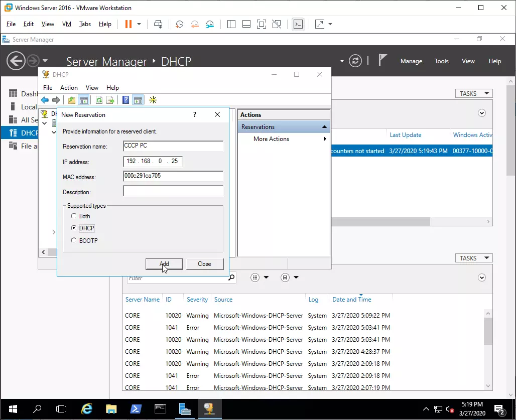Toggle the VMware library sidebar
Screen dimensions: 516x420
231,24
